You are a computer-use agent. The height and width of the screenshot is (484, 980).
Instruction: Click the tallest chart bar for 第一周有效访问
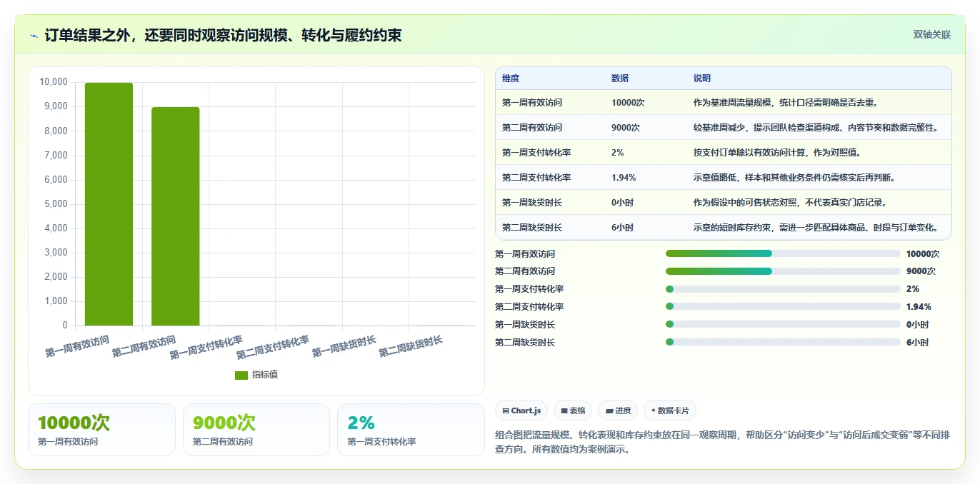pos(109,204)
